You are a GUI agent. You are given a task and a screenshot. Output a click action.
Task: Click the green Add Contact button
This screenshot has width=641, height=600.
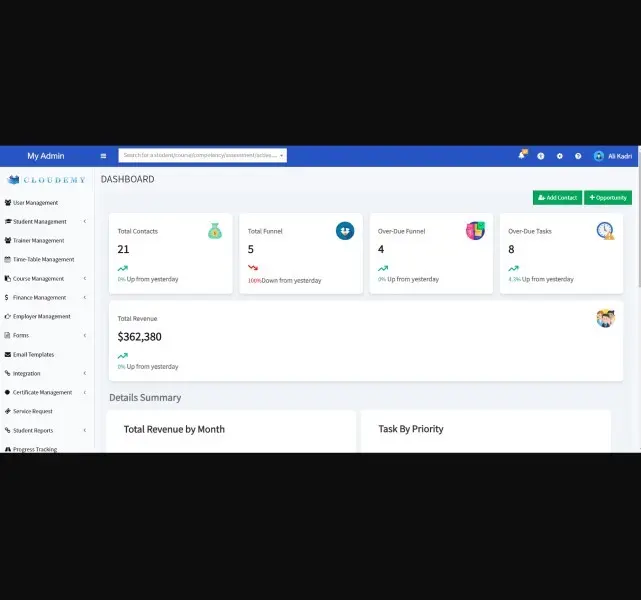click(557, 198)
